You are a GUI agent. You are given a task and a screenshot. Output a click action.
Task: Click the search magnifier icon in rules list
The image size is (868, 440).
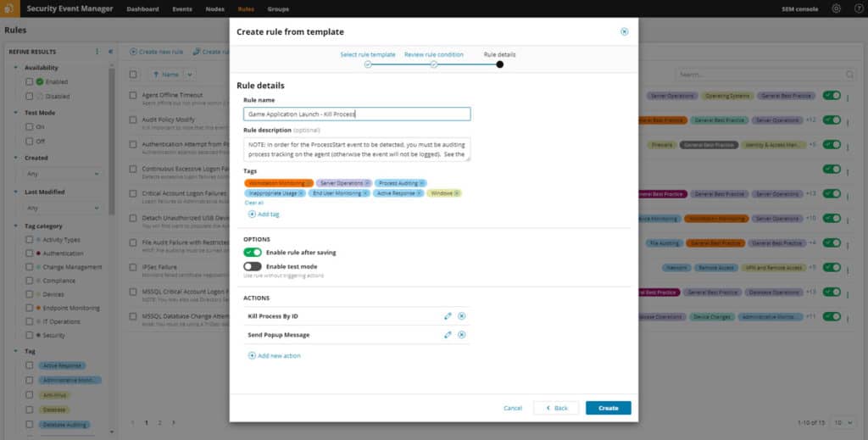849,74
